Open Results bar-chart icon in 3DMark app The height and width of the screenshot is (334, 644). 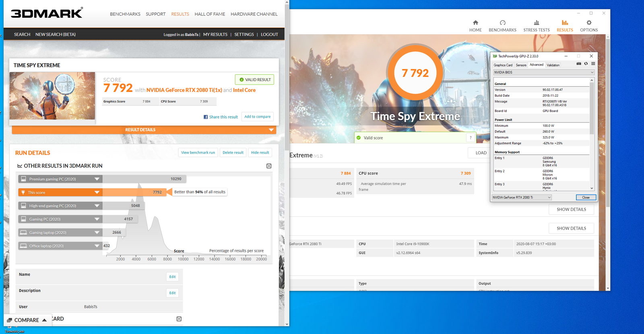(565, 23)
